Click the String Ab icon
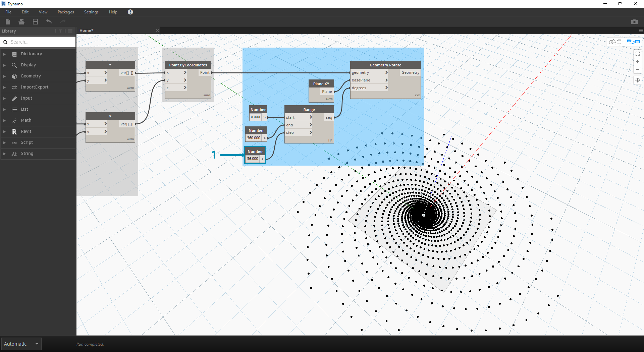The image size is (644, 352). (14, 154)
